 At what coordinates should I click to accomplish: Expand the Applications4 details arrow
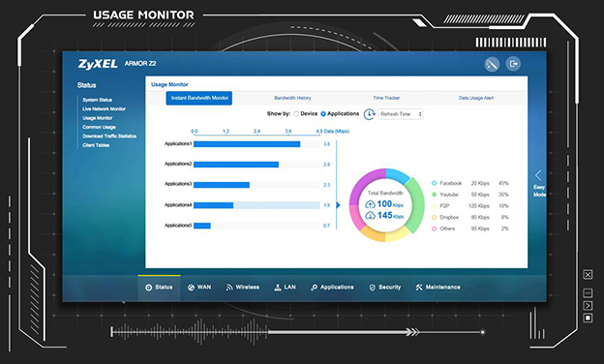click(x=338, y=205)
